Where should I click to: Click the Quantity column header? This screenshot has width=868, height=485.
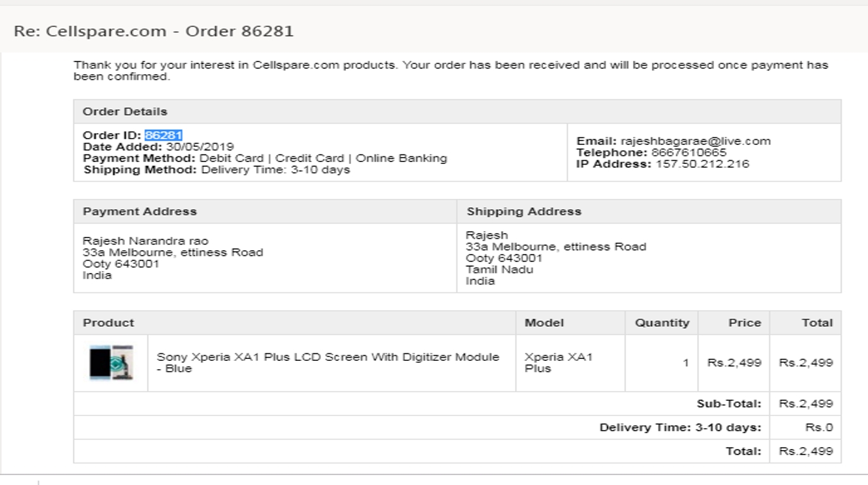662,323
